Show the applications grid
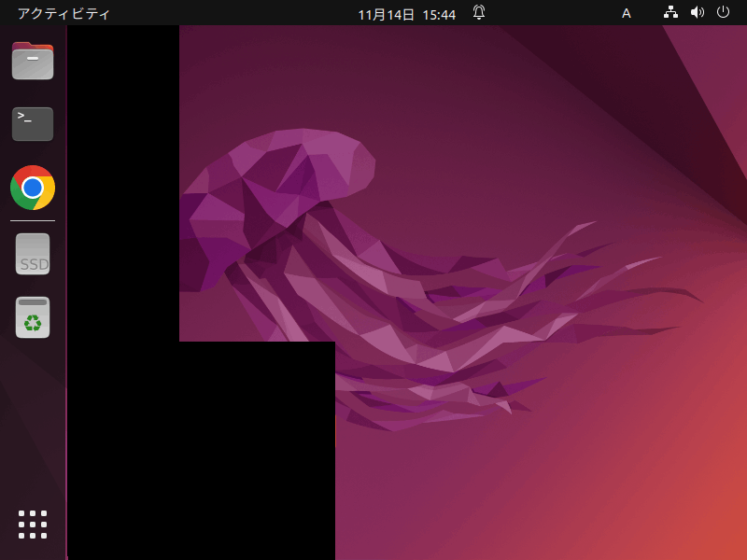747x560 pixels. [33, 525]
